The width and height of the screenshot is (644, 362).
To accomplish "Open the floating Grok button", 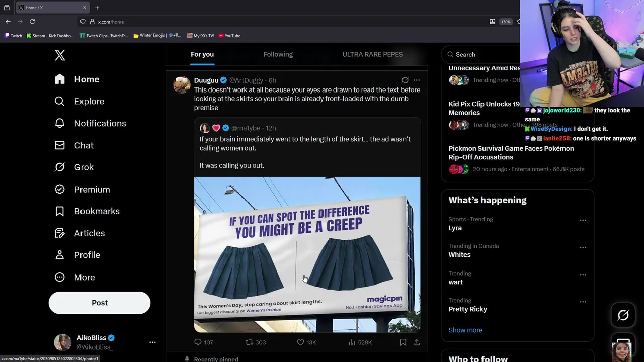I will point(623,315).
